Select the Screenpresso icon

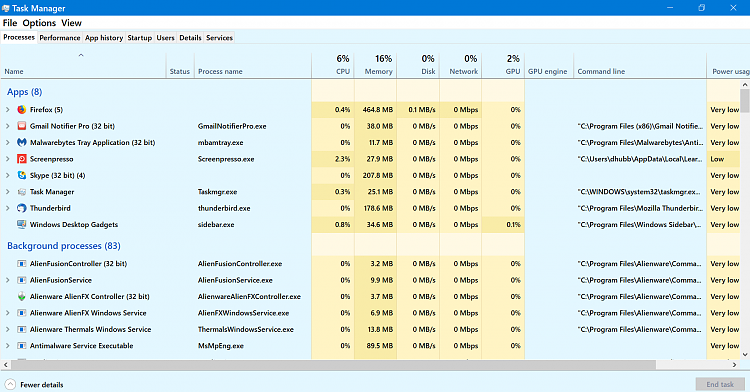[x=22, y=159]
